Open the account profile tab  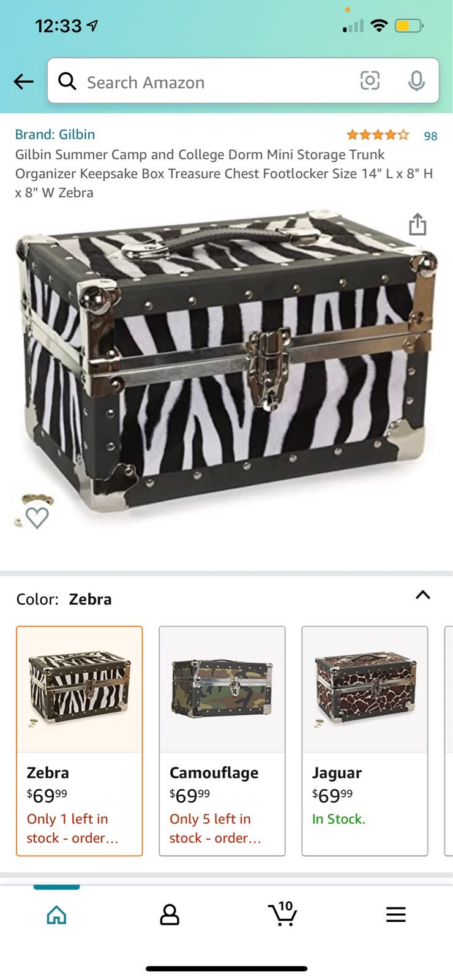[170, 914]
